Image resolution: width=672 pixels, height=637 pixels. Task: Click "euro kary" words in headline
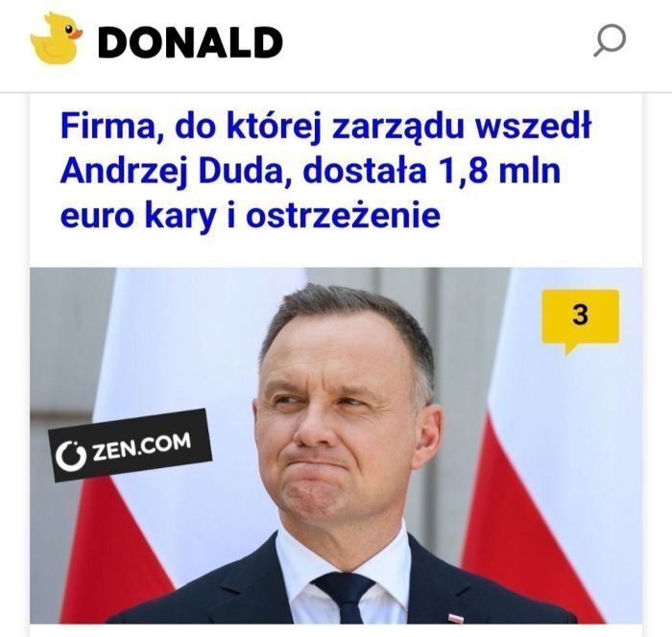click(x=138, y=216)
